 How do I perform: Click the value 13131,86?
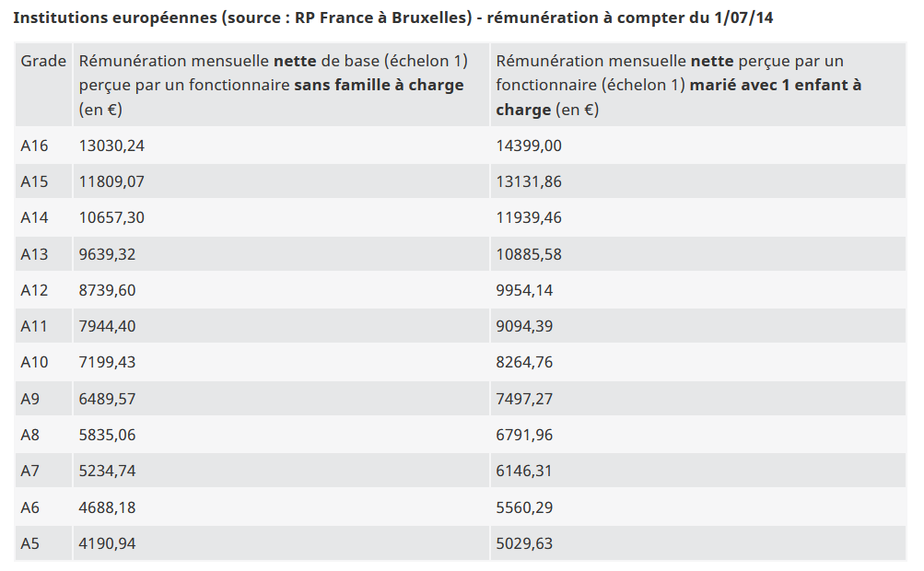[x=529, y=181]
